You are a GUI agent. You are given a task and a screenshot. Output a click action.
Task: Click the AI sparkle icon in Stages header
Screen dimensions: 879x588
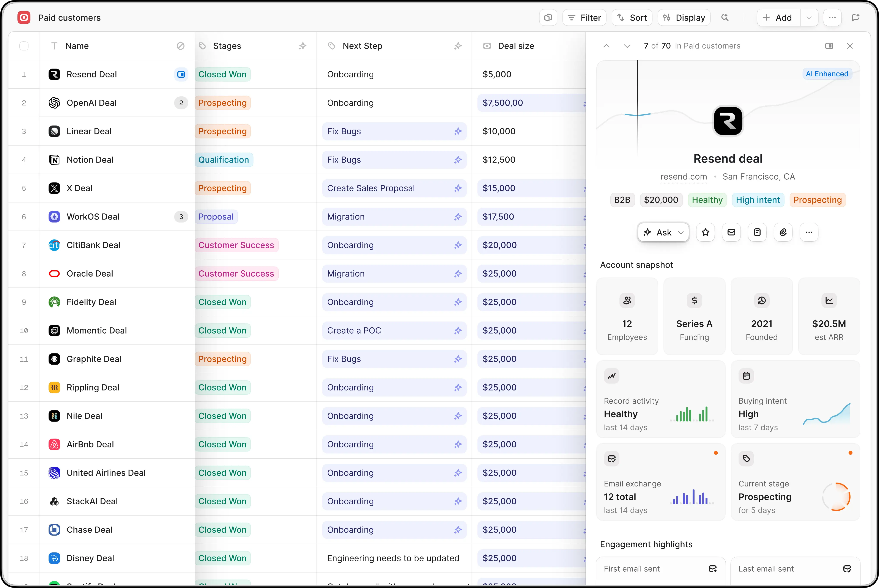[x=302, y=46]
